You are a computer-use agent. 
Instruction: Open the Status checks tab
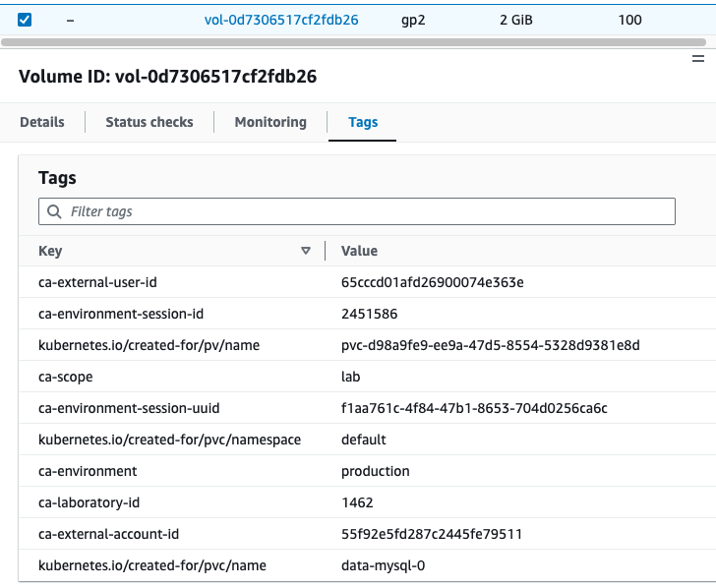click(x=149, y=122)
